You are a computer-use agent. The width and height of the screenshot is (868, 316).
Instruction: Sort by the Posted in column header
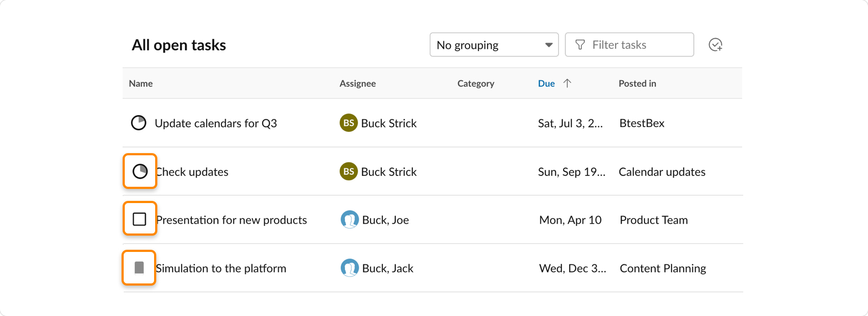click(x=637, y=83)
